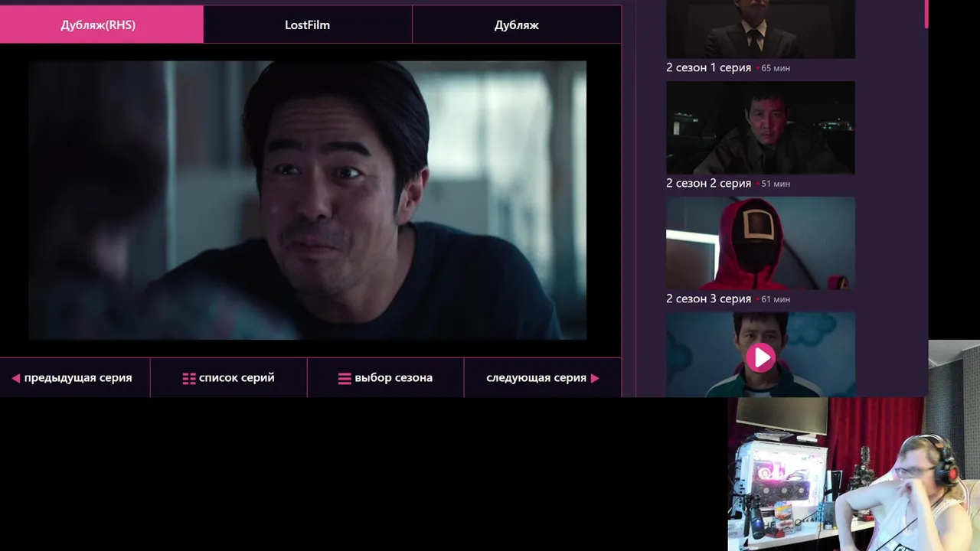Viewport: 980px width, 551px height.
Task: Open the 2 сезон 2 серия thumbnail
Action: (x=760, y=128)
